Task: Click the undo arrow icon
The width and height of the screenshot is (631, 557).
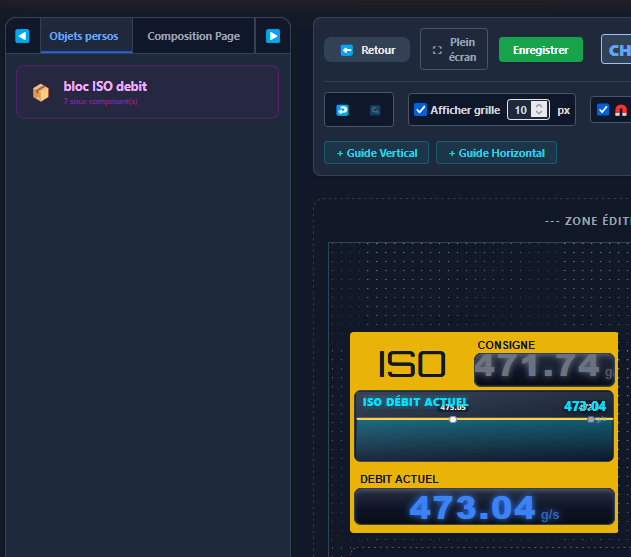Action: (x=342, y=110)
